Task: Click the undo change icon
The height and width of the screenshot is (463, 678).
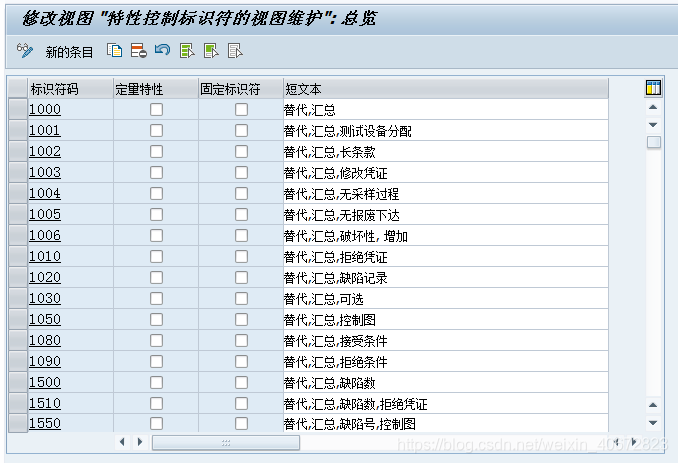Action: [163, 50]
